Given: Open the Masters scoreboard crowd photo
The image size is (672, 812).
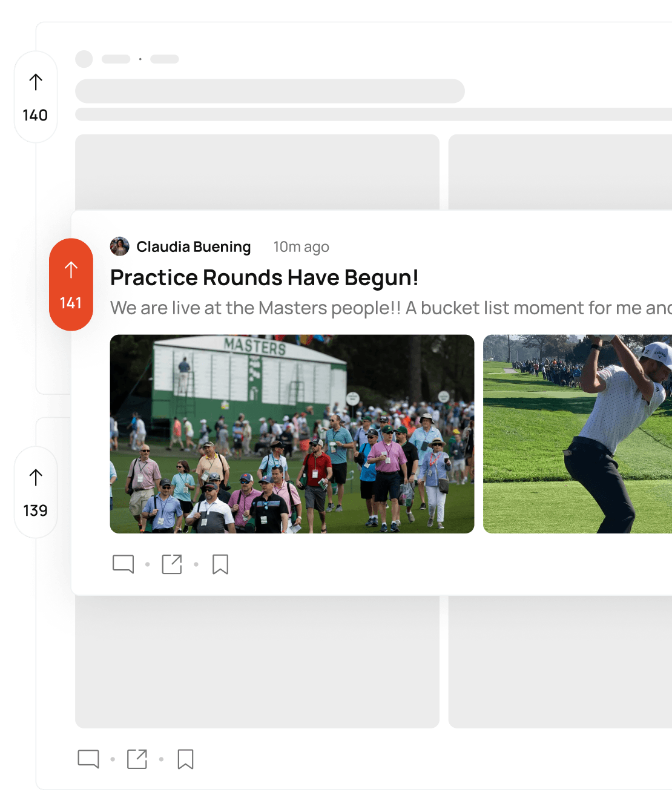Looking at the screenshot, I should 292,434.
